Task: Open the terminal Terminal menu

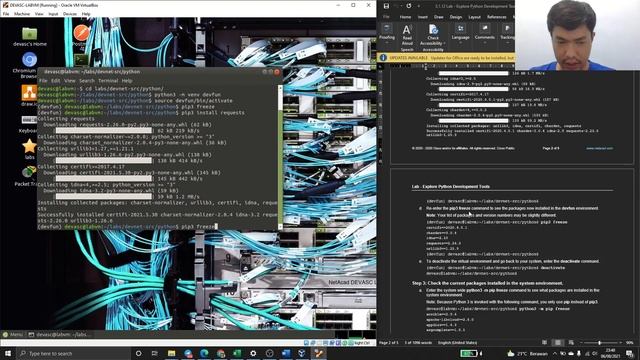Action: [x=108, y=81]
